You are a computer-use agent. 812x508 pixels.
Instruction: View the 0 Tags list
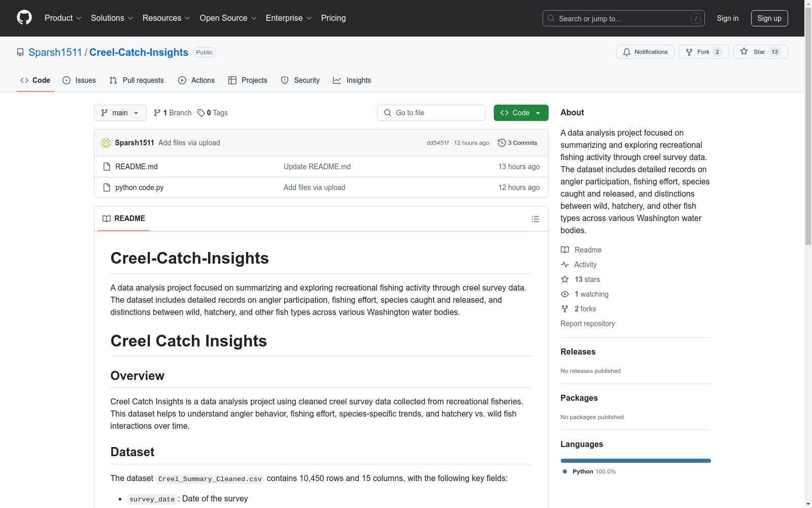pyautogui.click(x=213, y=113)
